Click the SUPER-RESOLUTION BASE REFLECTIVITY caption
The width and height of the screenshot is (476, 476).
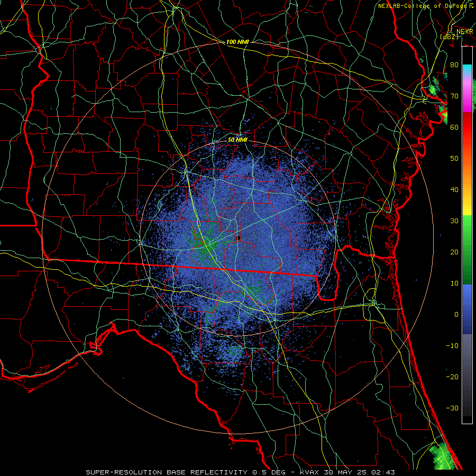(x=166, y=472)
